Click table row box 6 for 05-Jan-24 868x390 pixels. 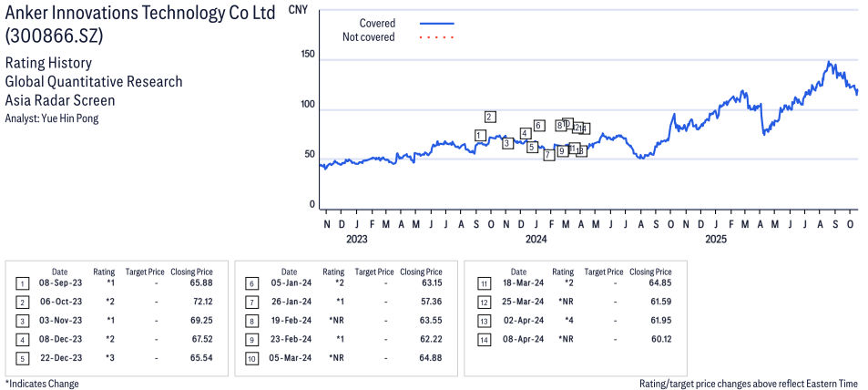(251, 283)
